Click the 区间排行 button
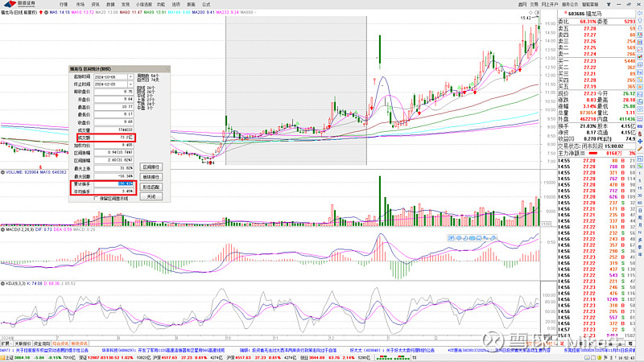Viewport: 644px width, 362px height. click(x=151, y=167)
